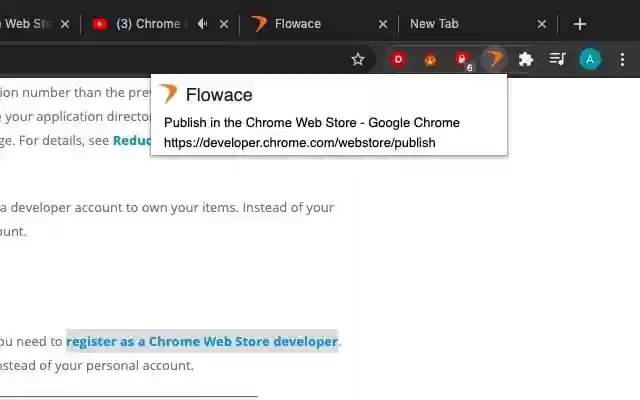
Task: Bookmark this page with the star icon
Action: tap(358, 60)
